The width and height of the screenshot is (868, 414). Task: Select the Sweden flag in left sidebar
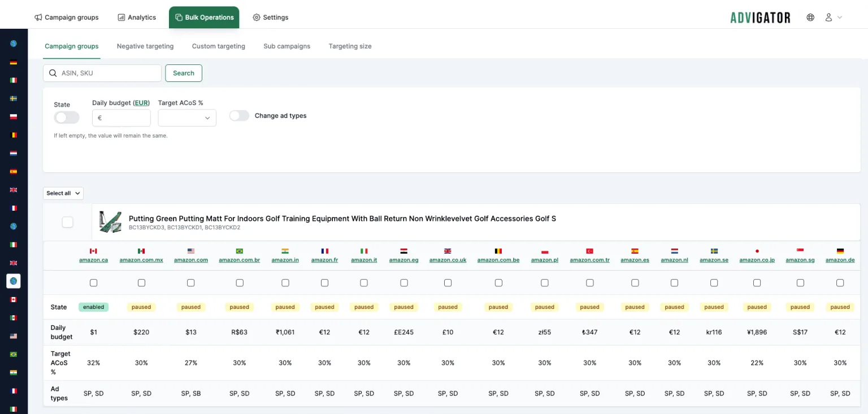[14, 98]
